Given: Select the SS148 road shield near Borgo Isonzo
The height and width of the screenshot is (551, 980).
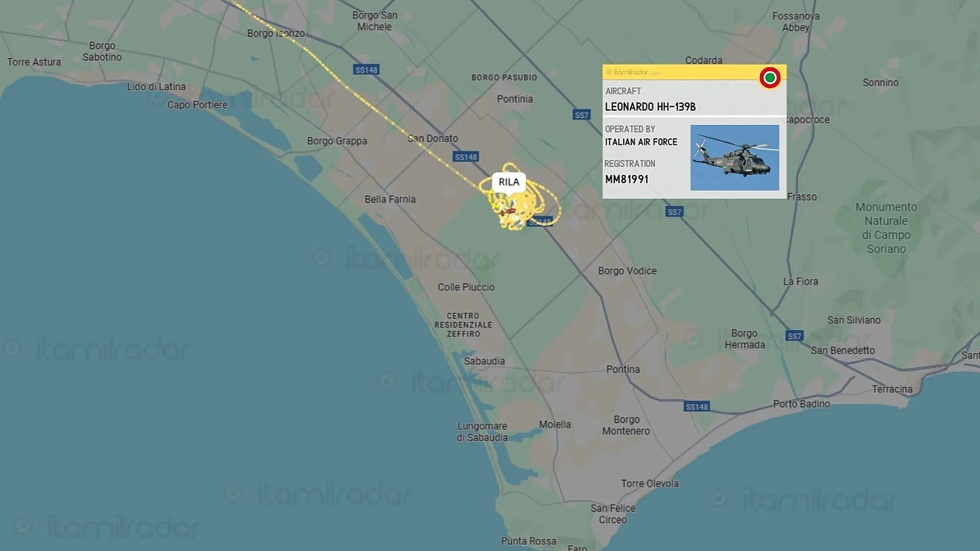Looking at the screenshot, I should tap(366, 70).
